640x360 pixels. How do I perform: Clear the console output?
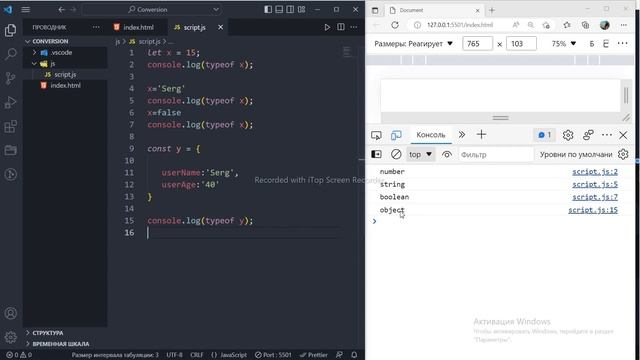tap(396, 154)
